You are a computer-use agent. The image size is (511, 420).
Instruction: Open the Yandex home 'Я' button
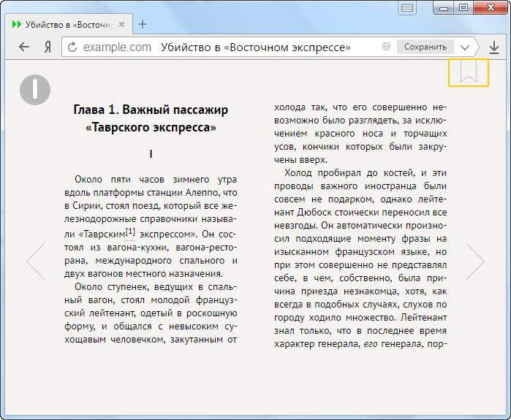click(48, 47)
